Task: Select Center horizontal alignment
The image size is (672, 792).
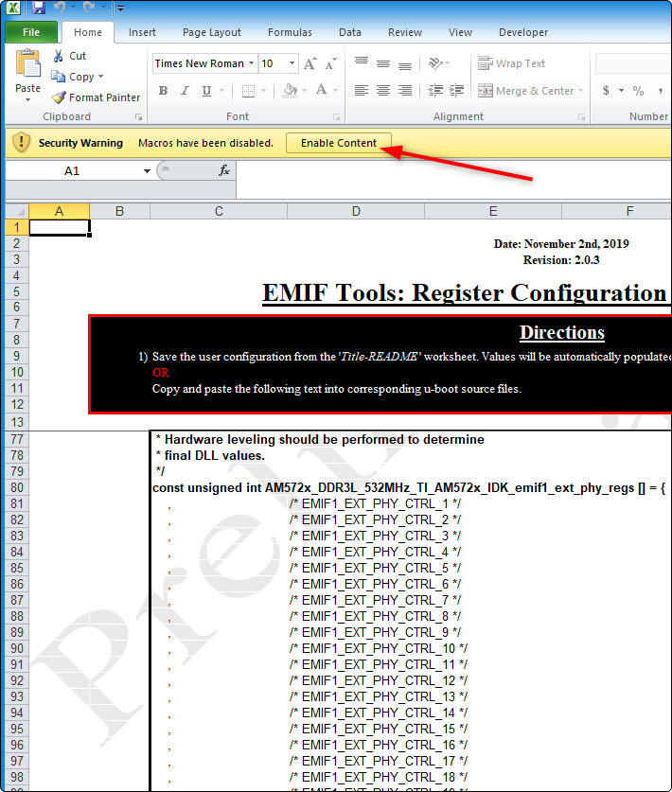Action: [383, 91]
